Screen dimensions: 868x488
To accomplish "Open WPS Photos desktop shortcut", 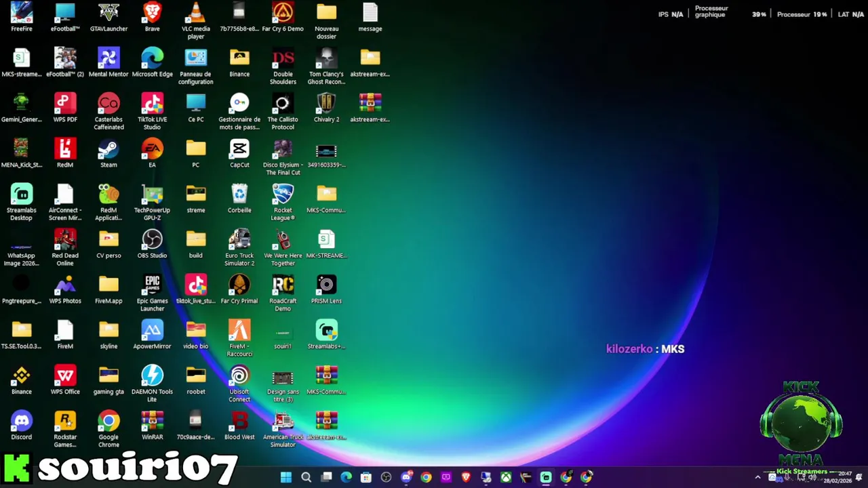I will (x=65, y=290).
